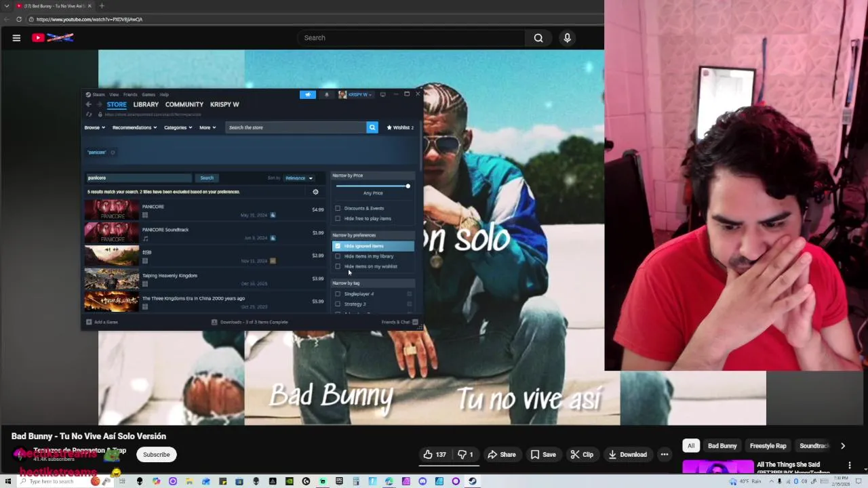
Task: Click the Steam announcements megaphone icon
Action: point(308,94)
